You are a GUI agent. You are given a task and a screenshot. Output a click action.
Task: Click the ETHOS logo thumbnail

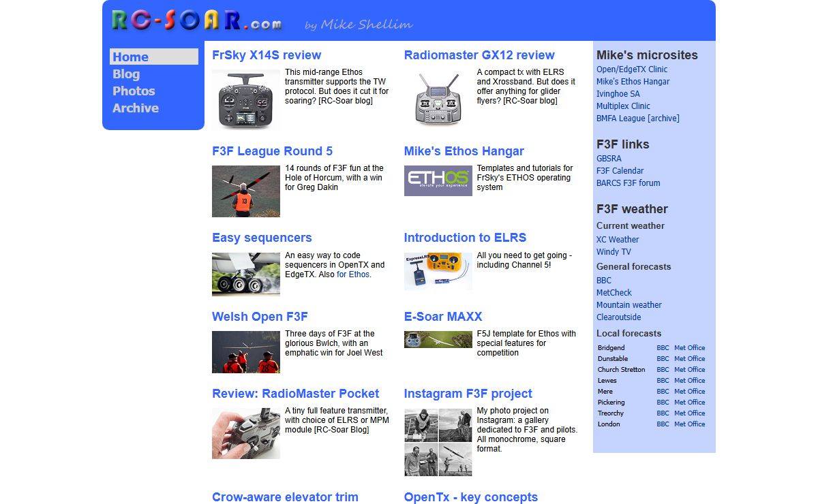tap(438, 180)
